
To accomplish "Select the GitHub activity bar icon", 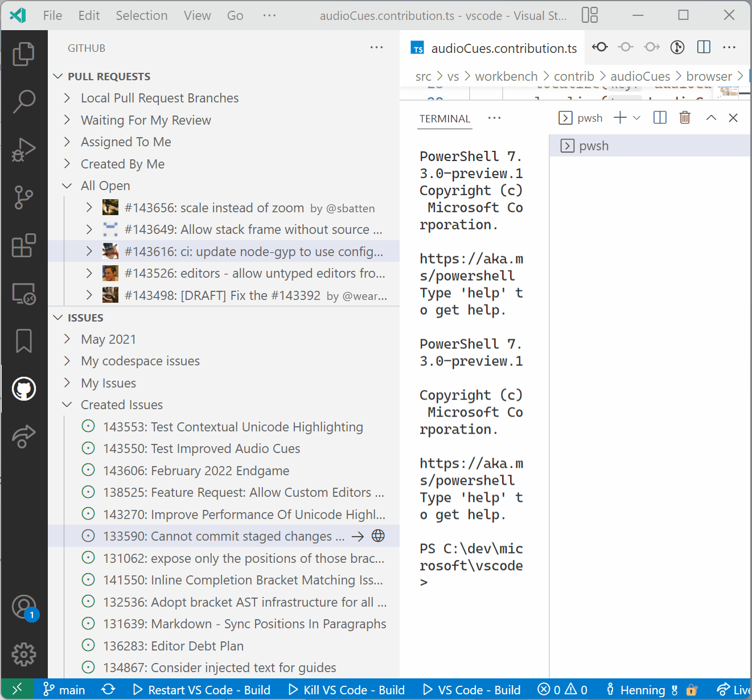I will 23,389.
